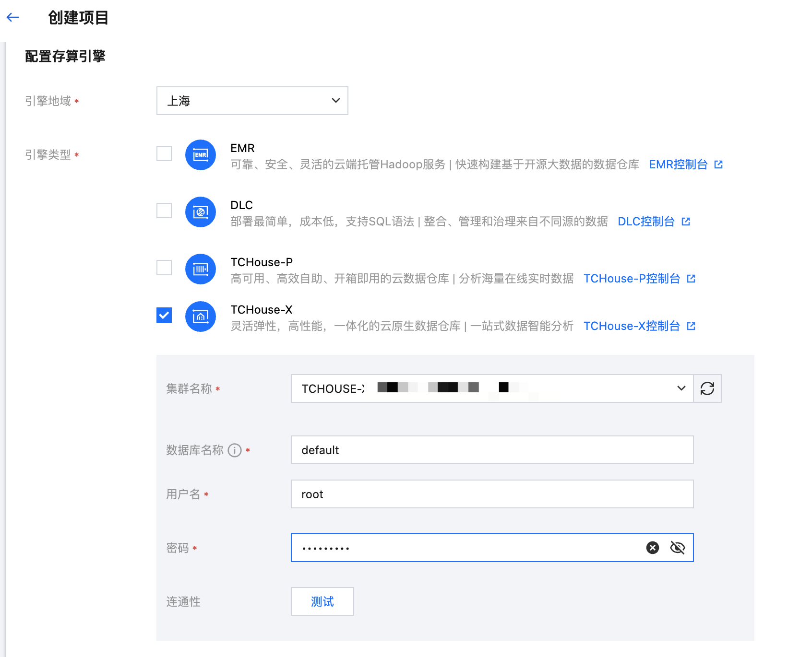
Task: Open the TCHouse-P控制台 link
Action: (632, 279)
